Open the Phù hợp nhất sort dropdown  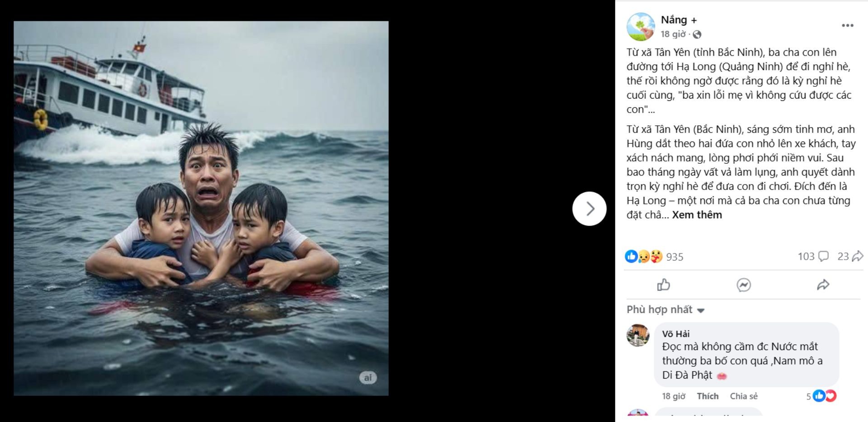point(665,310)
